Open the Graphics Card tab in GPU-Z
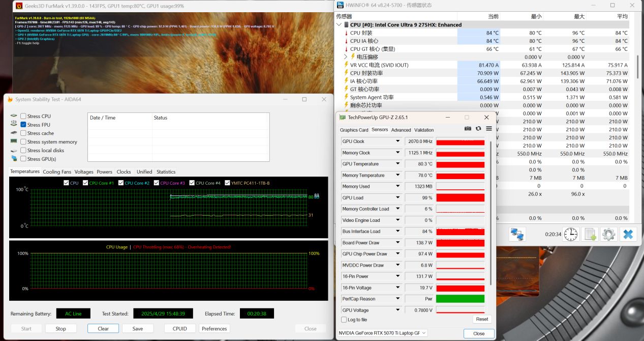Image resolution: width=644 pixels, height=341 pixels. coord(354,130)
